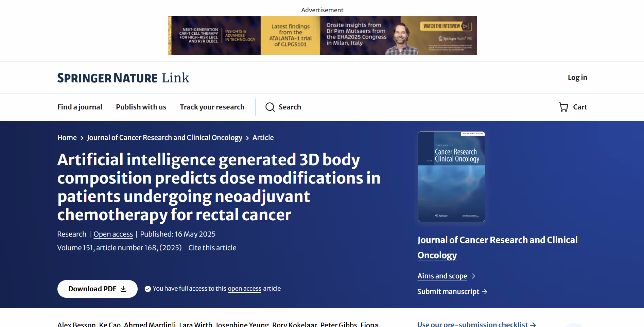Image resolution: width=644 pixels, height=327 pixels.
Task: Open the Cart link
Action: click(x=573, y=107)
